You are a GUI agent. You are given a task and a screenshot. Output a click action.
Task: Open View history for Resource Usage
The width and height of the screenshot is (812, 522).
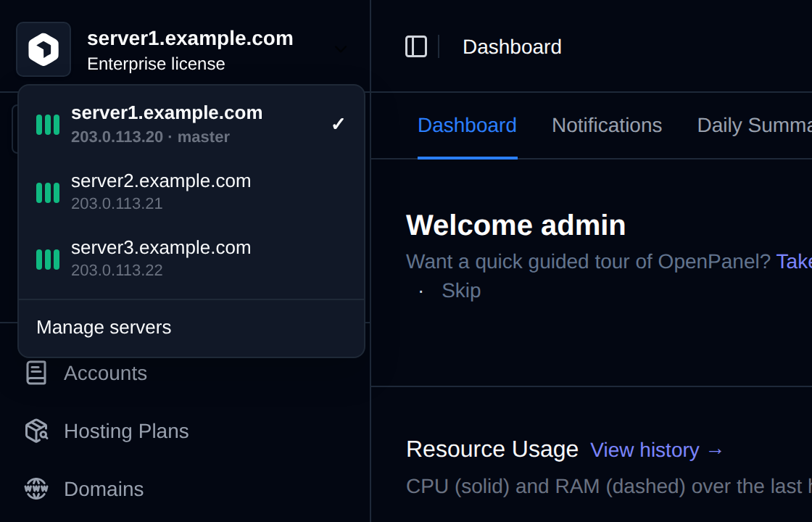click(657, 450)
